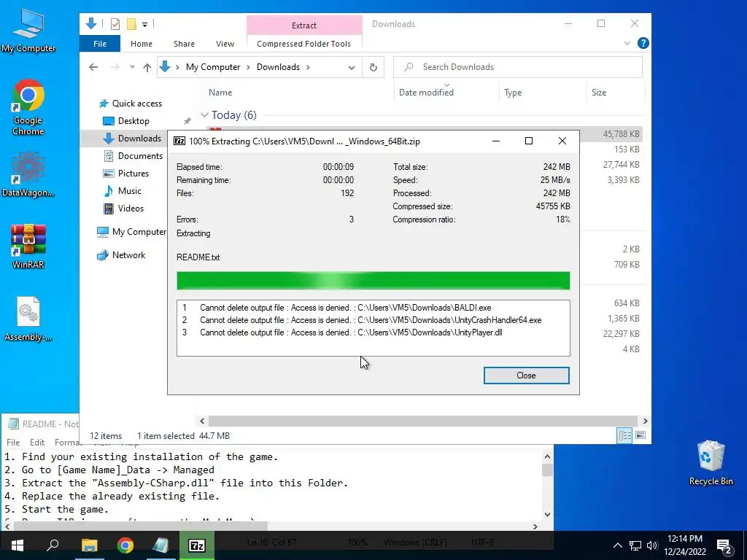Screen dimensions: 747x560
Task: Go back in Explorer navigation
Action: tap(93, 67)
